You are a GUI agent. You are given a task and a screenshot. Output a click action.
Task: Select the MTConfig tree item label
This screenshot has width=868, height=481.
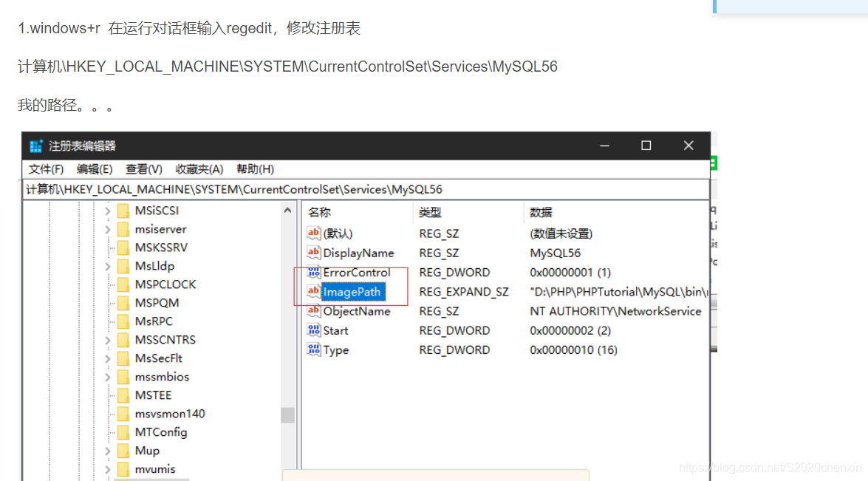tap(161, 432)
